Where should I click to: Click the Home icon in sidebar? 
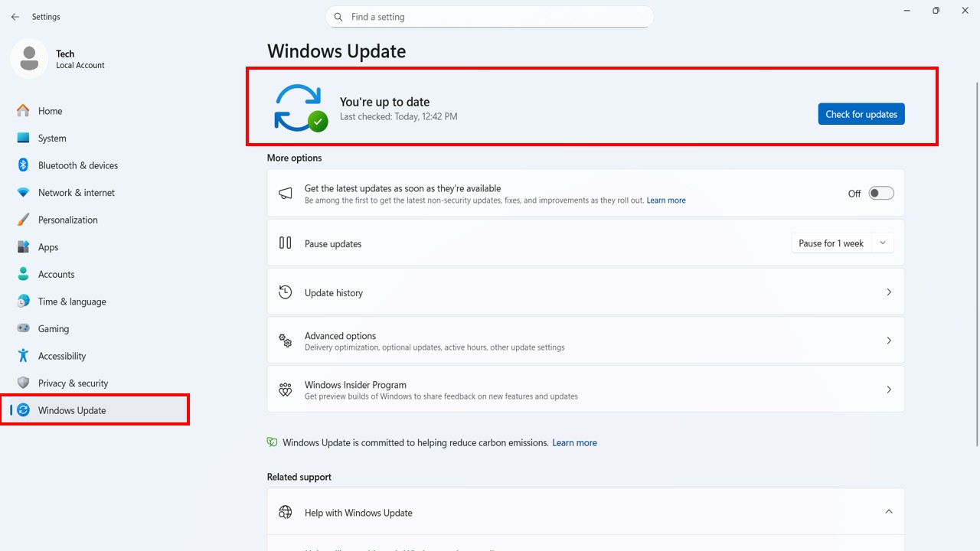click(x=23, y=111)
